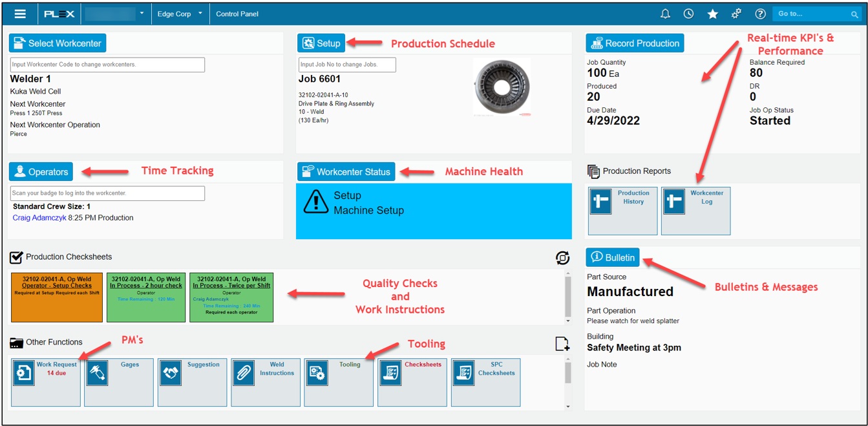This screenshot has width=868, height=426.
Task: Click the PLEX logo
Action: 59,14
